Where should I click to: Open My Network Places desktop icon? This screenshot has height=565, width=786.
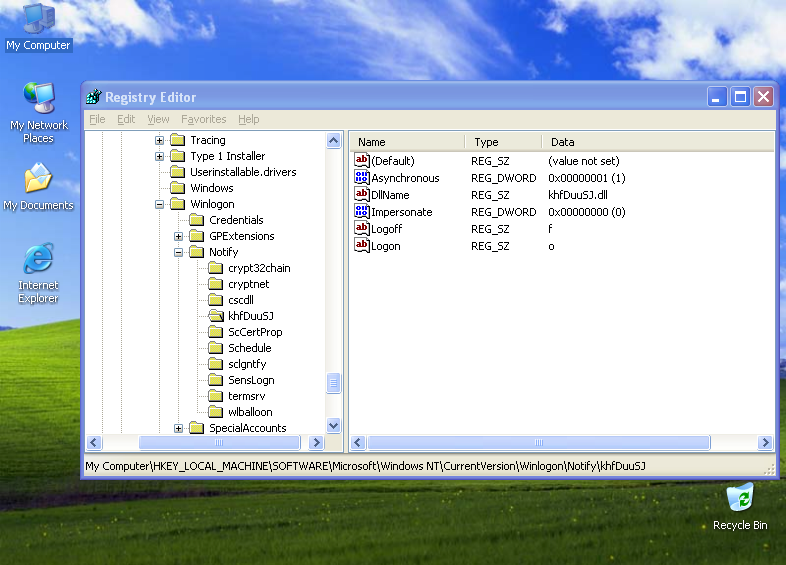pyautogui.click(x=39, y=112)
